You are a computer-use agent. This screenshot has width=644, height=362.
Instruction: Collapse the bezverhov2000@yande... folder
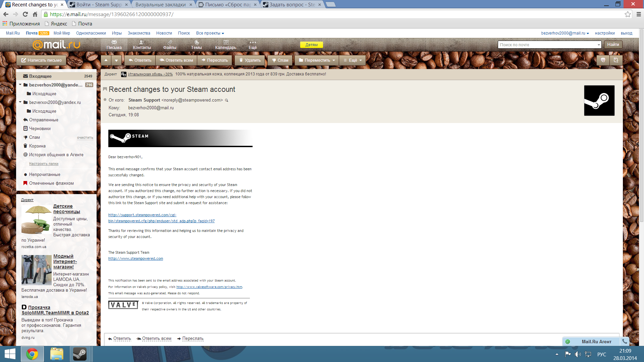[20, 85]
